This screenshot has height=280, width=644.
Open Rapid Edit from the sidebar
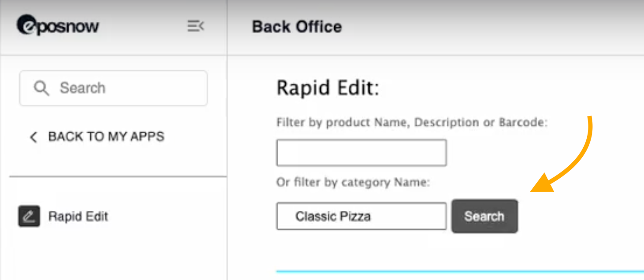(78, 216)
